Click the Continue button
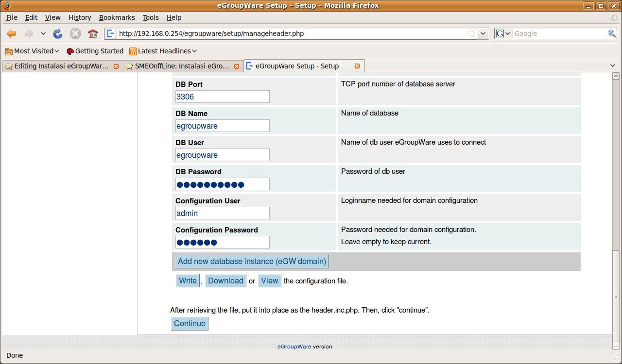The width and height of the screenshot is (622, 364). [x=190, y=324]
